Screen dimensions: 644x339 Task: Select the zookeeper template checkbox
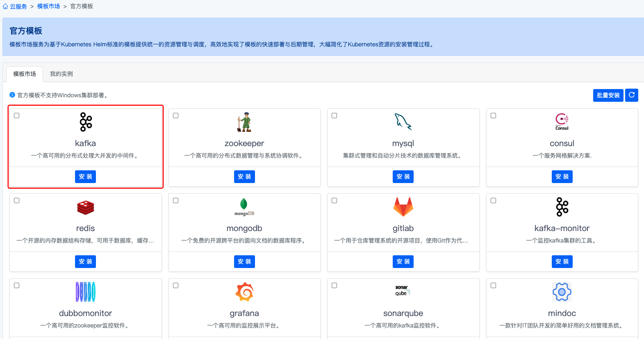[x=176, y=115]
